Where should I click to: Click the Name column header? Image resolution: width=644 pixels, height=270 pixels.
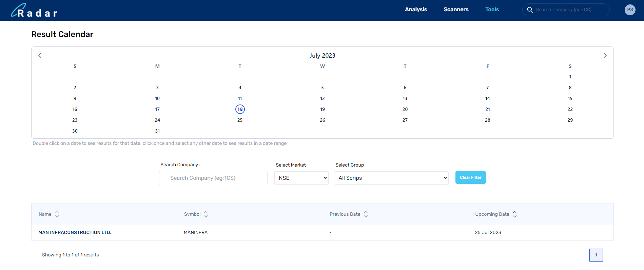pyautogui.click(x=45, y=214)
